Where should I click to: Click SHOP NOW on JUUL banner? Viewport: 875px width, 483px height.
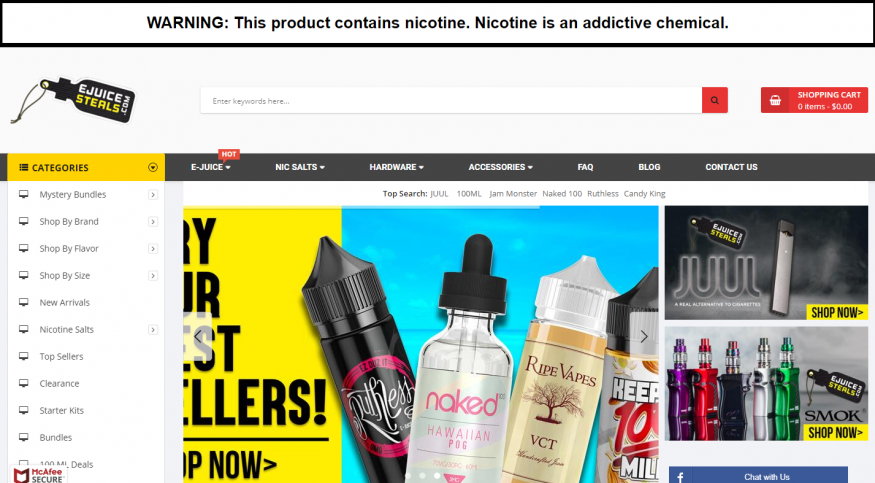tap(836, 312)
